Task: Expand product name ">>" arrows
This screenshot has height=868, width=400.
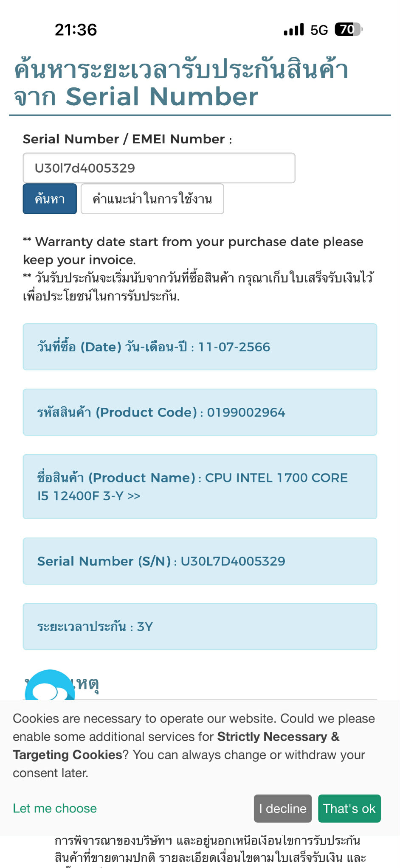Action: pos(134,496)
